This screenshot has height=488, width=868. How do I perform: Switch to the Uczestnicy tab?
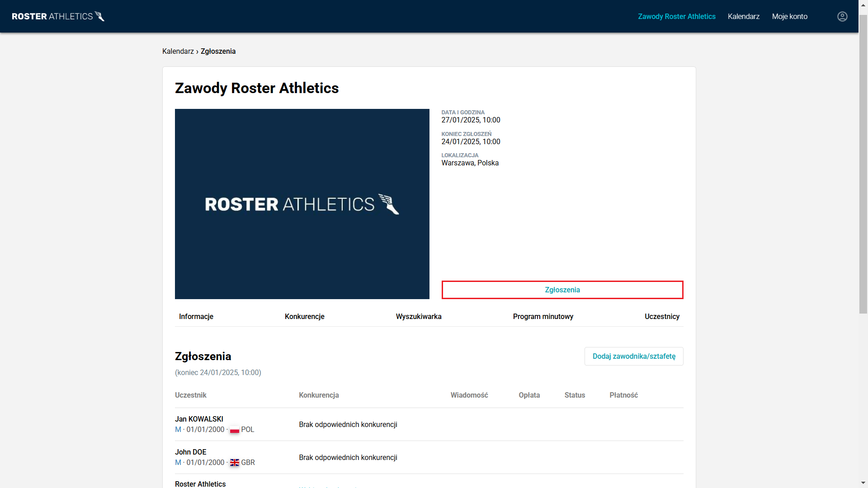click(x=661, y=317)
